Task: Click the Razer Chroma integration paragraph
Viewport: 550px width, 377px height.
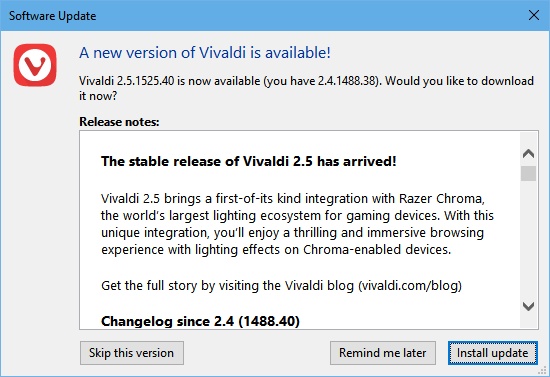Action: click(297, 224)
